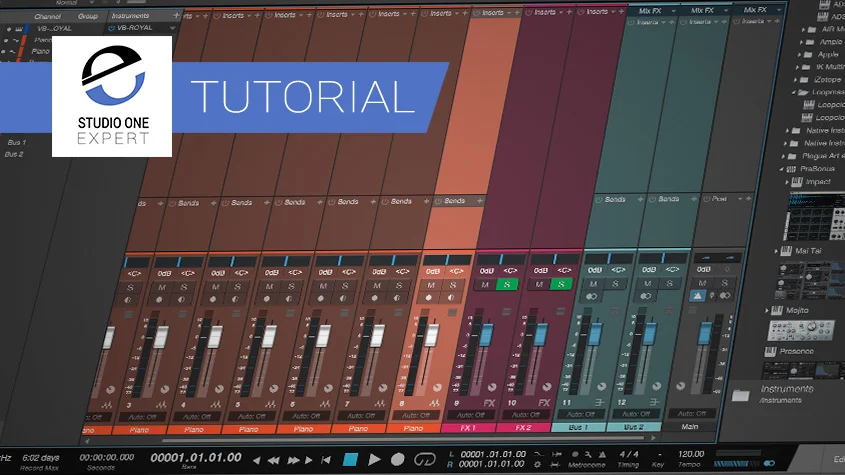Screen dimensions: 845x475
Task: Click the Rewind double-arrow in transport
Action: 274,460
